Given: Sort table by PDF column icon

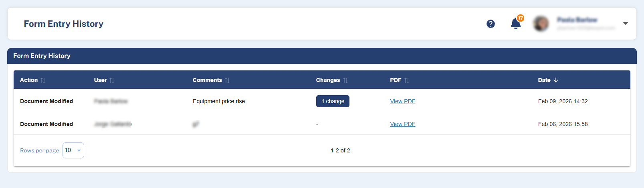Looking at the screenshot, I should coord(407,80).
